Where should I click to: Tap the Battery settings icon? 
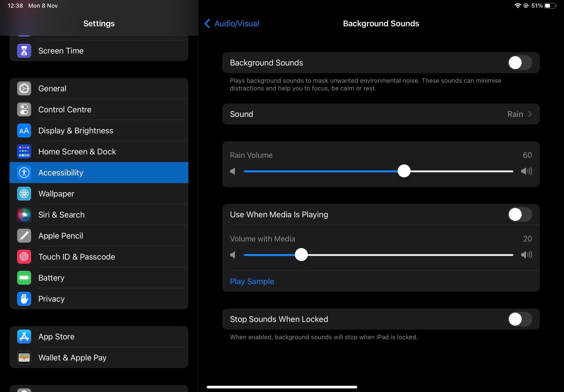coord(24,278)
